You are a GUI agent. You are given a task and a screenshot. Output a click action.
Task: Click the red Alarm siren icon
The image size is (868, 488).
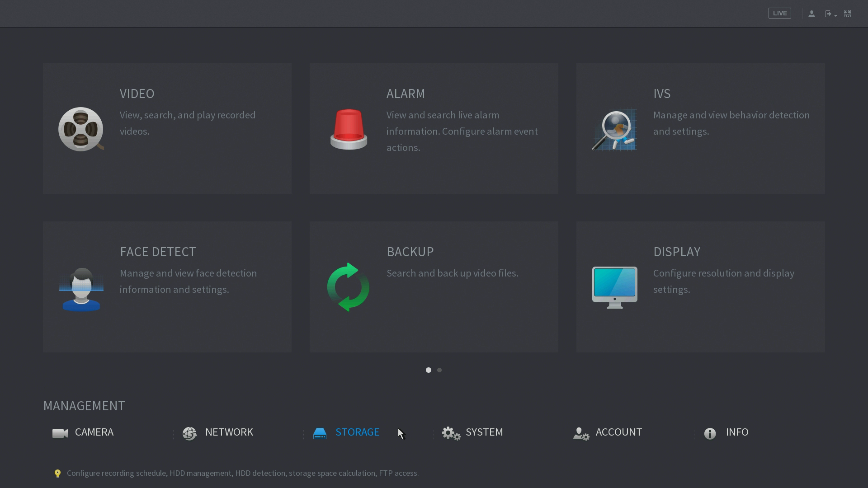pos(349,129)
